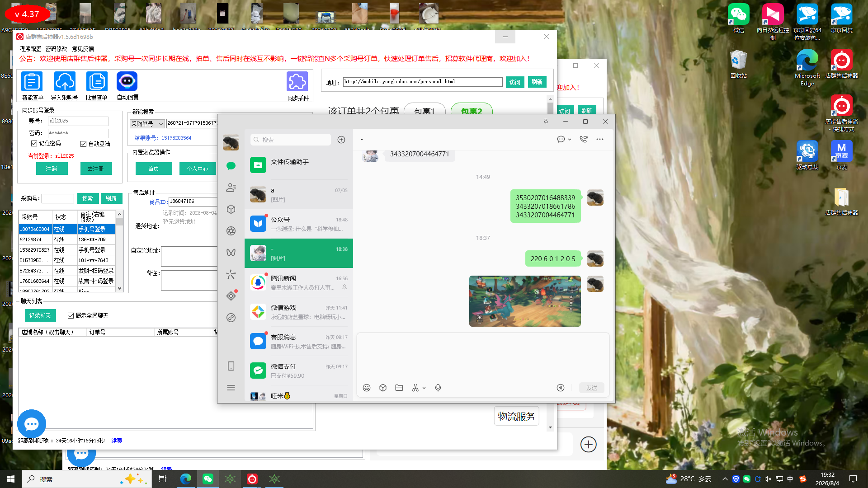
Task: Click the 同步插件 puzzle icon
Action: (297, 82)
